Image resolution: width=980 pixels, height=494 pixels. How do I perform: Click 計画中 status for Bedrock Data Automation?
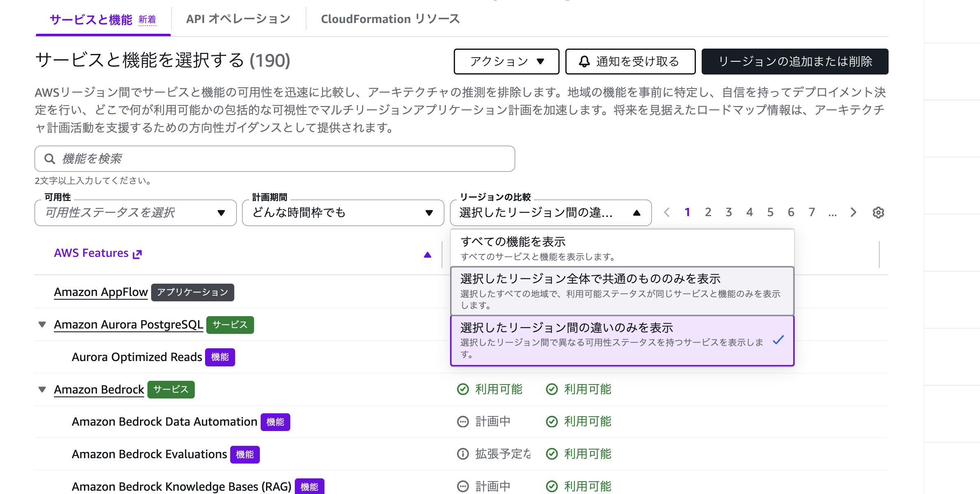click(484, 422)
